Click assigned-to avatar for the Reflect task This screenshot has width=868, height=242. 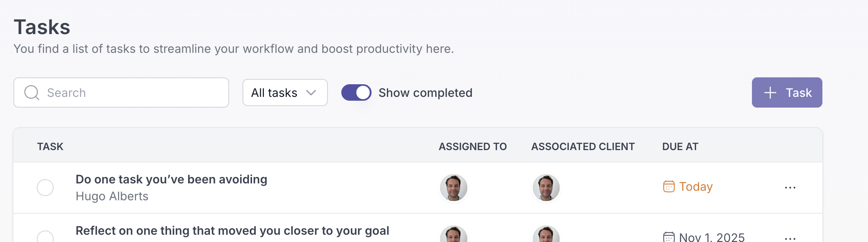coord(454,234)
